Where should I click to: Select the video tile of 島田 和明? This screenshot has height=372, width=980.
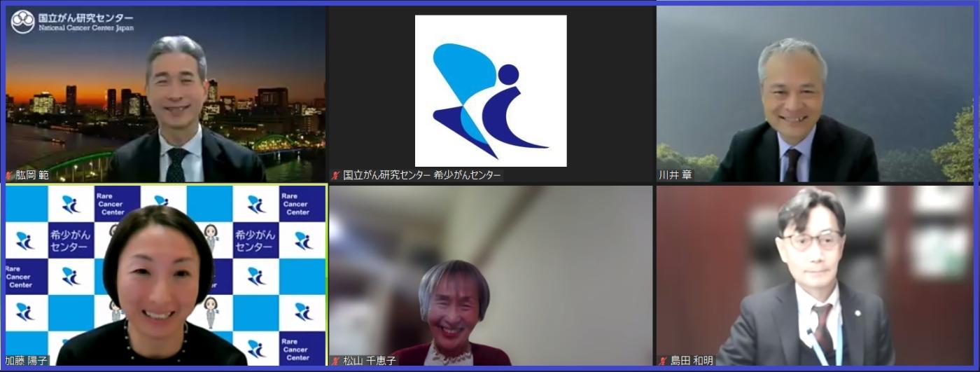point(815,275)
